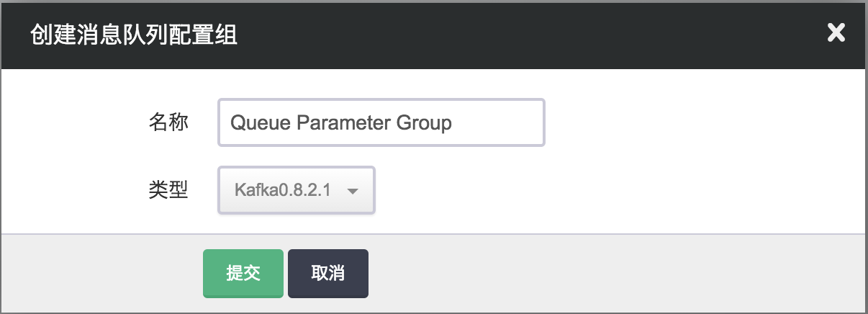Select the Kafka0.8.2.1 type combo box
This screenshot has width=868, height=314.
(297, 191)
